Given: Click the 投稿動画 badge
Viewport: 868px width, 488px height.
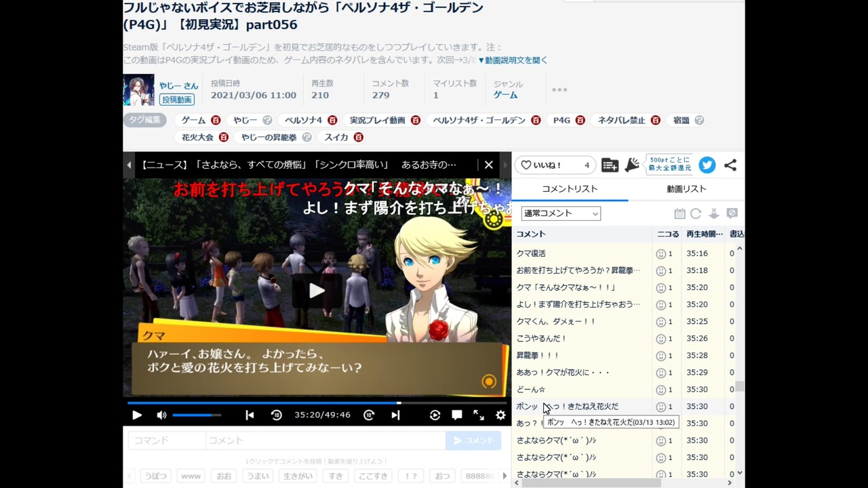Looking at the screenshot, I should 177,100.
